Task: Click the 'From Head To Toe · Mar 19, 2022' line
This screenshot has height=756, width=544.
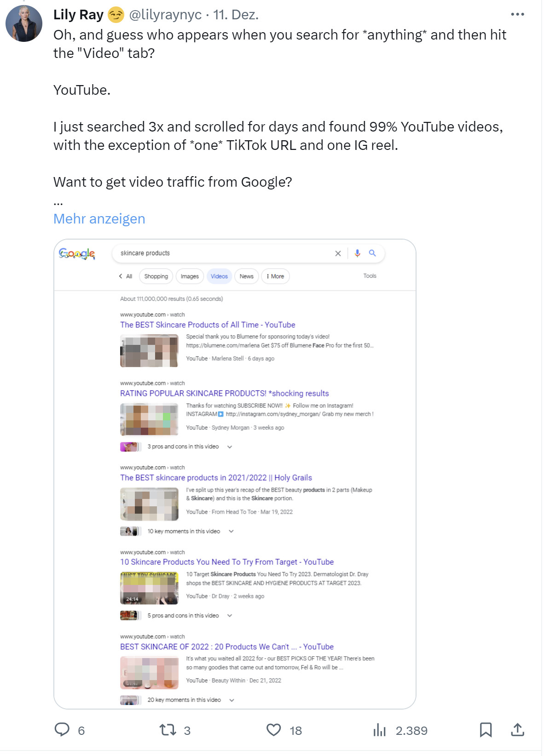Action: 252,512
